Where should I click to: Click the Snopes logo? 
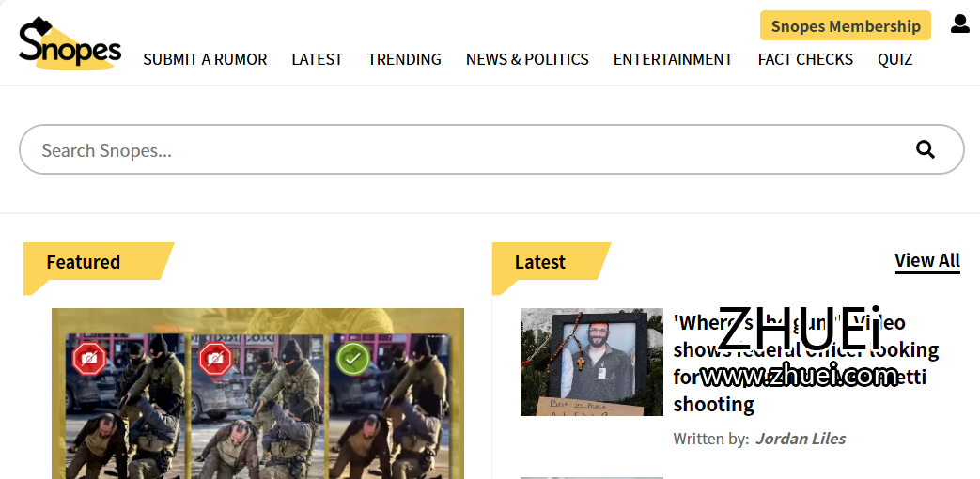coord(70,43)
